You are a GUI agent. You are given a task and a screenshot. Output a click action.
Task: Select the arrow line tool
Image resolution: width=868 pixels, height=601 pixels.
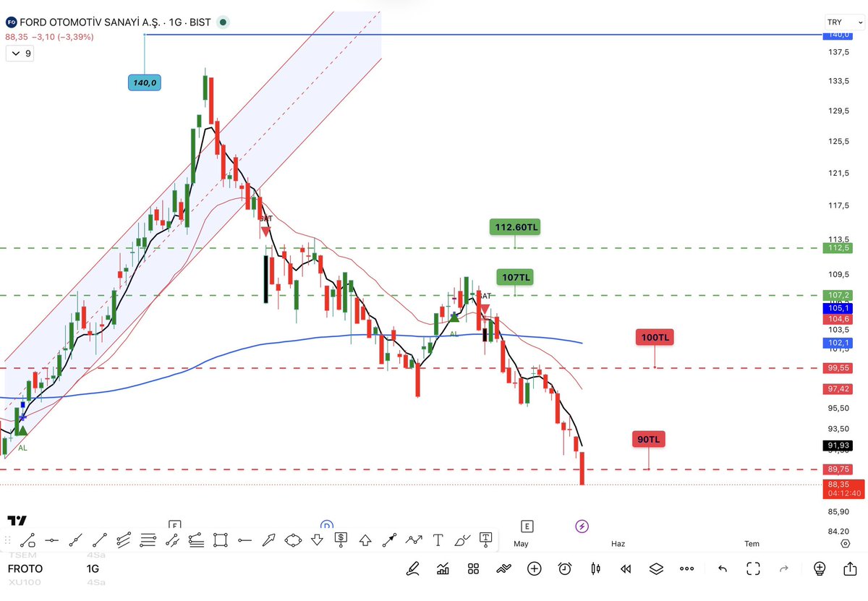[x=389, y=540]
